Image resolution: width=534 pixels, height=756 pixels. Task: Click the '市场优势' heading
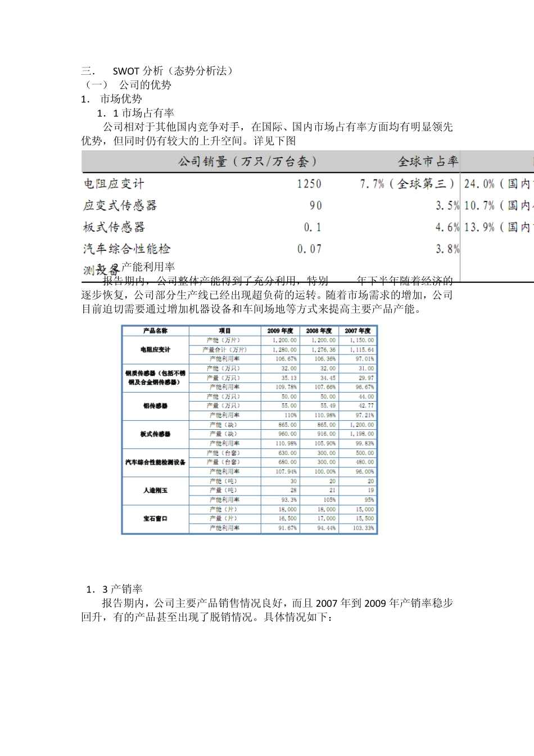[x=121, y=99]
